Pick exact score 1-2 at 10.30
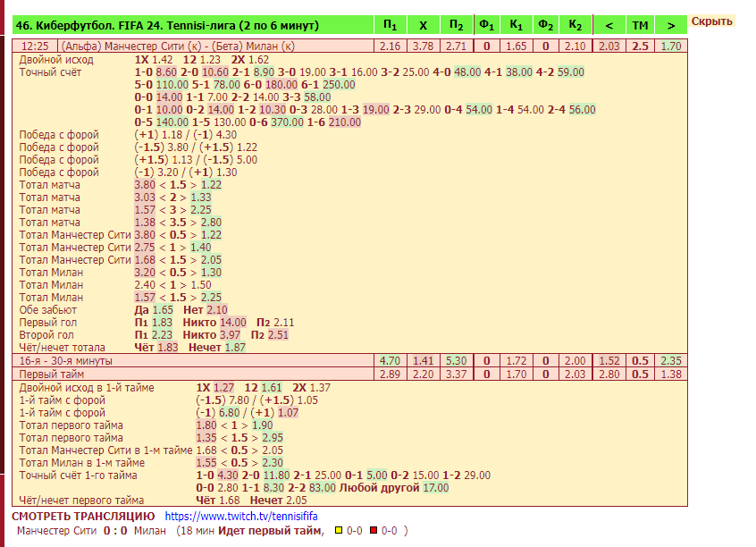Screen dimensions: 756x547 pyautogui.click(x=273, y=110)
